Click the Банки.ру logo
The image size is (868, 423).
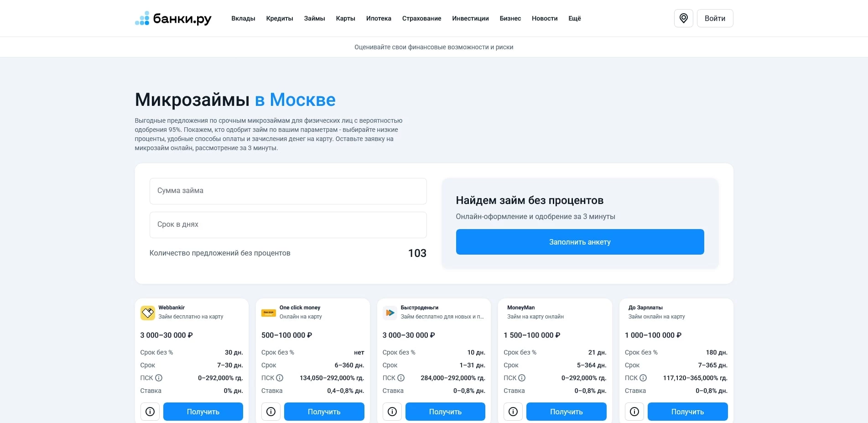coord(173,19)
